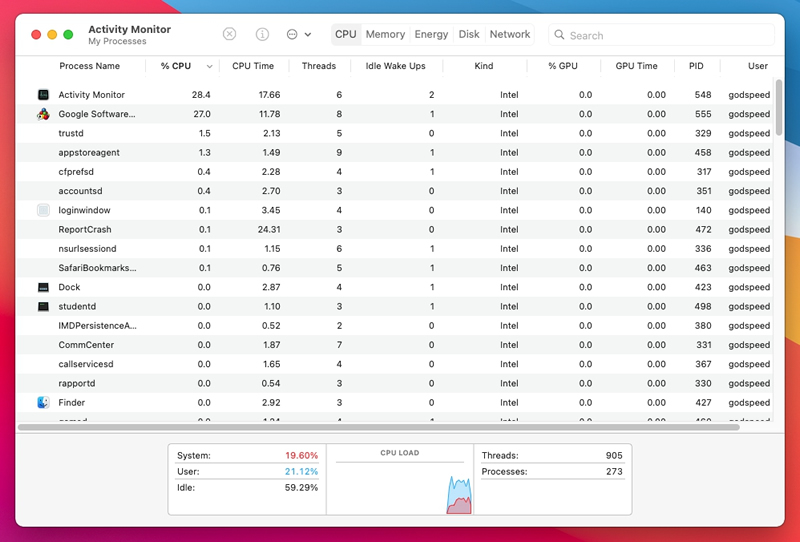Image resolution: width=800 pixels, height=542 pixels.
Task: Click the stop process X icon
Action: [x=230, y=34]
